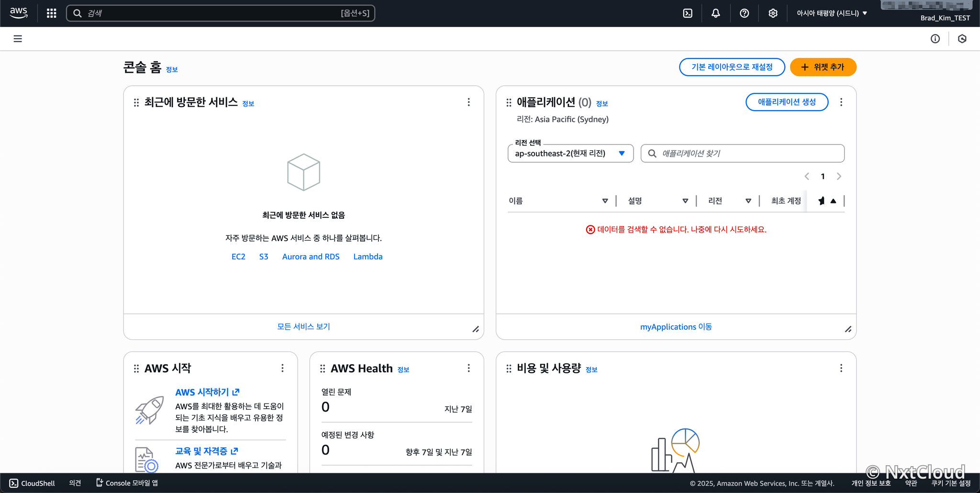The width and height of the screenshot is (980, 493).
Task: Grab the drag handle of 최근에 방문한 서비스 widget
Action: [x=136, y=102]
